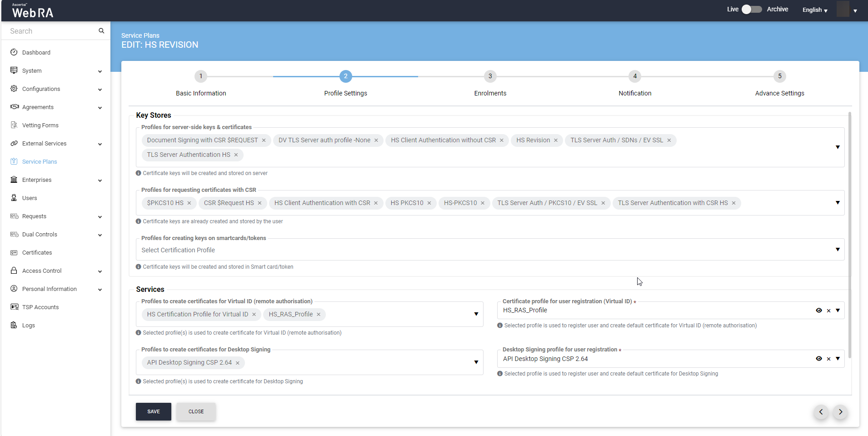Screen dimensions: 868x436
Task: Toggle the Live/Archive switch
Action: click(752, 10)
